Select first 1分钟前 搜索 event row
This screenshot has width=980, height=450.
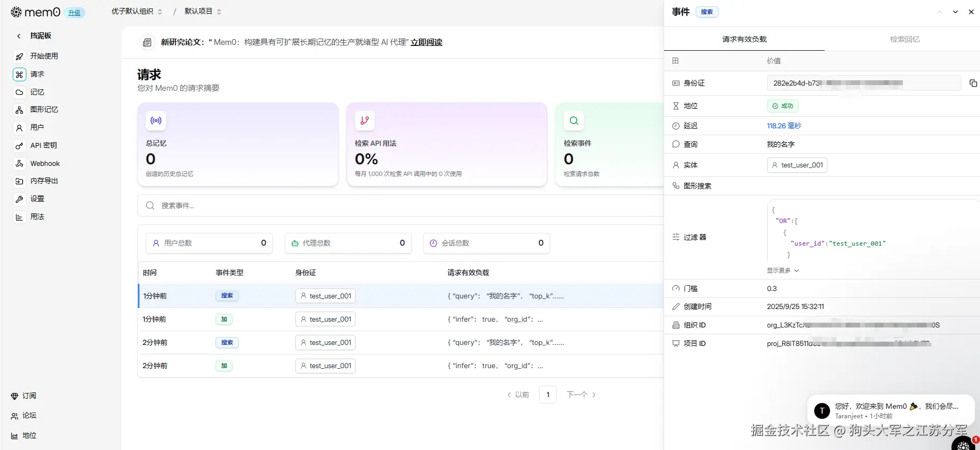400,296
